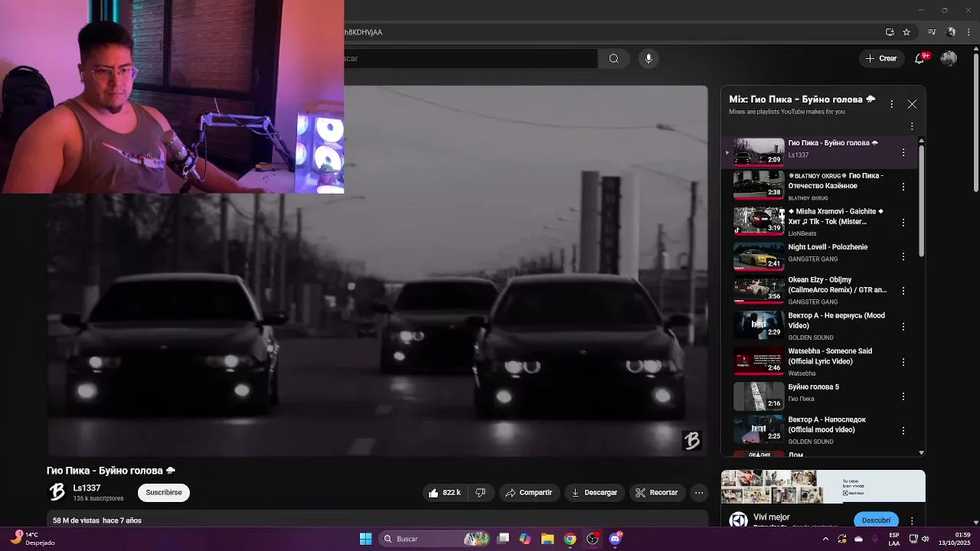This screenshot has height=551, width=980.
Task: Open Chrome media controls icon
Action: (x=932, y=32)
